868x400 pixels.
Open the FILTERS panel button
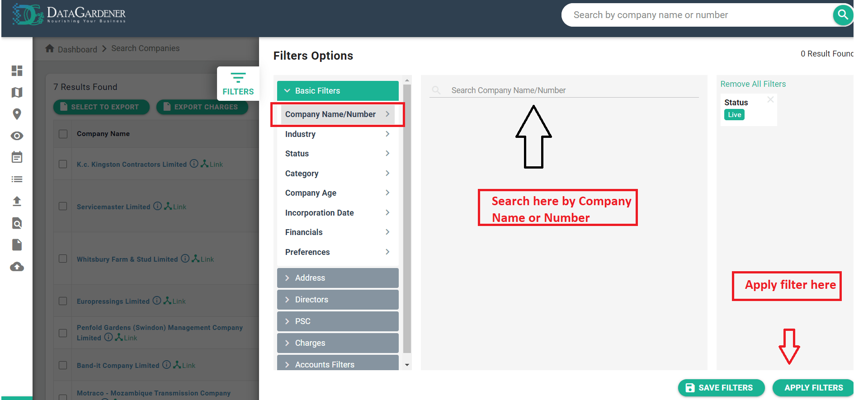pyautogui.click(x=238, y=84)
